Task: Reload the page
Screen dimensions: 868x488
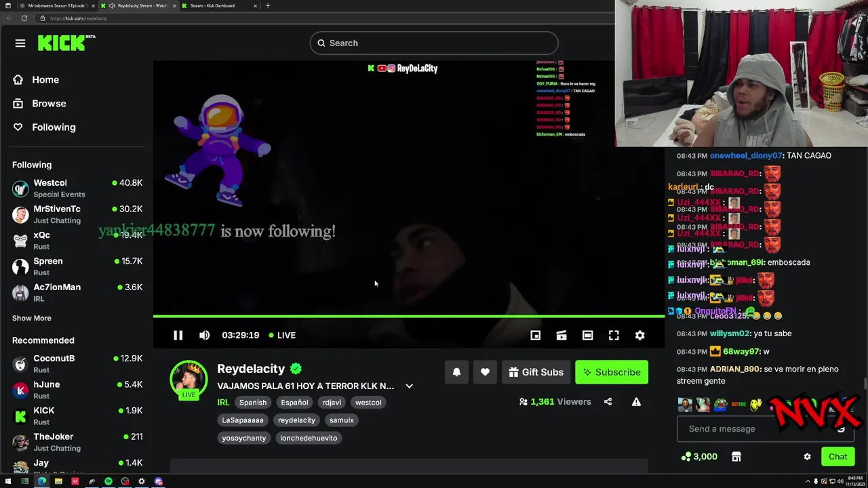Action: (x=24, y=18)
